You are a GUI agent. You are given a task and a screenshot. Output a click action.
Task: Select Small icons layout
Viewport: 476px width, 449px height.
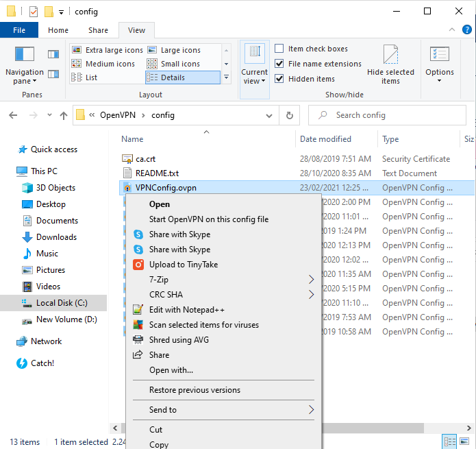(173, 64)
